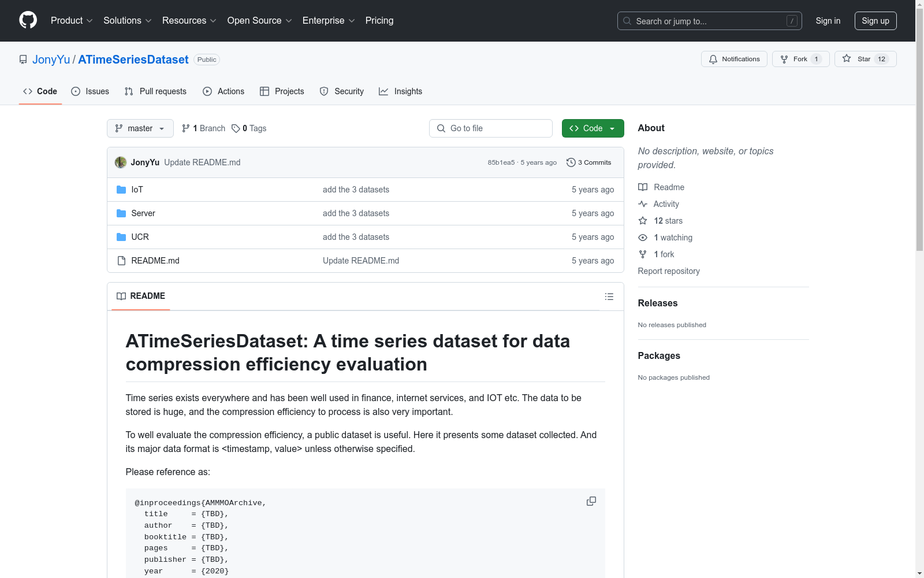The image size is (924, 578).
Task: Click JonyYu's avatar in commit row
Action: [121, 162]
